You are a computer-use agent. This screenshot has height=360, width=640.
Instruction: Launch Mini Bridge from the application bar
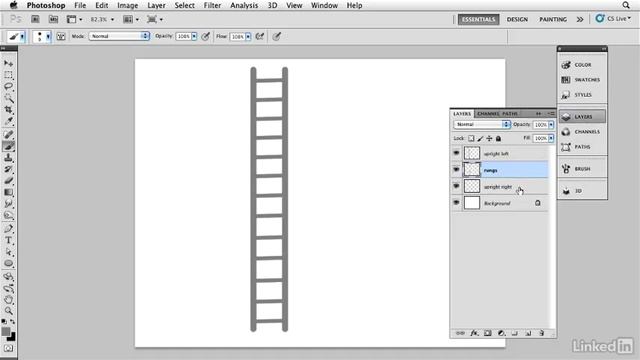pyautogui.click(x=53, y=19)
